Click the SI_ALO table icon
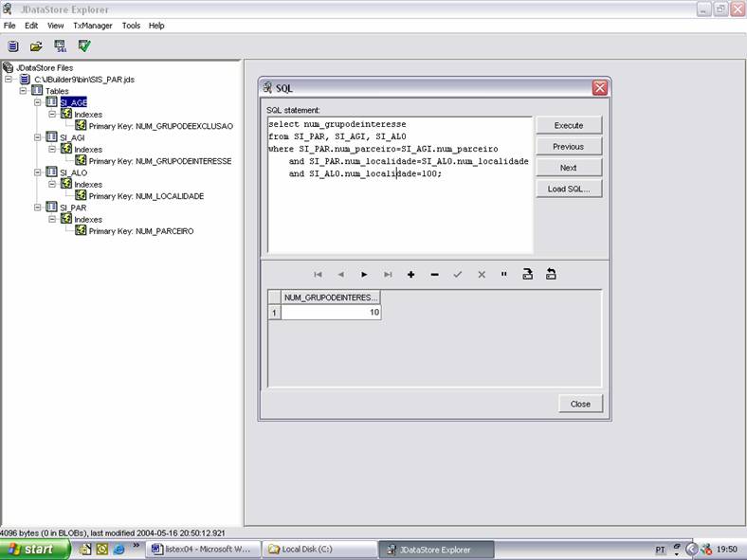This screenshot has height=560, width=747. click(51, 172)
